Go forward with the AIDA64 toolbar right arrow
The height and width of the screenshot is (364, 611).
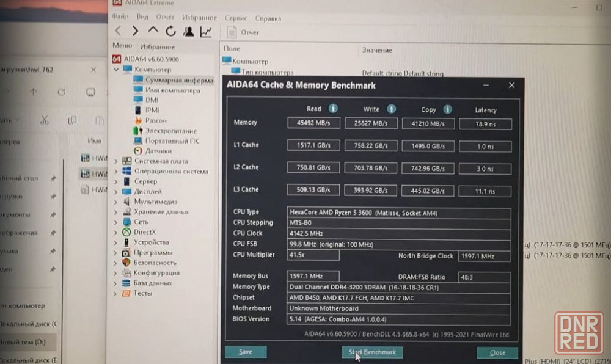tap(135, 31)
